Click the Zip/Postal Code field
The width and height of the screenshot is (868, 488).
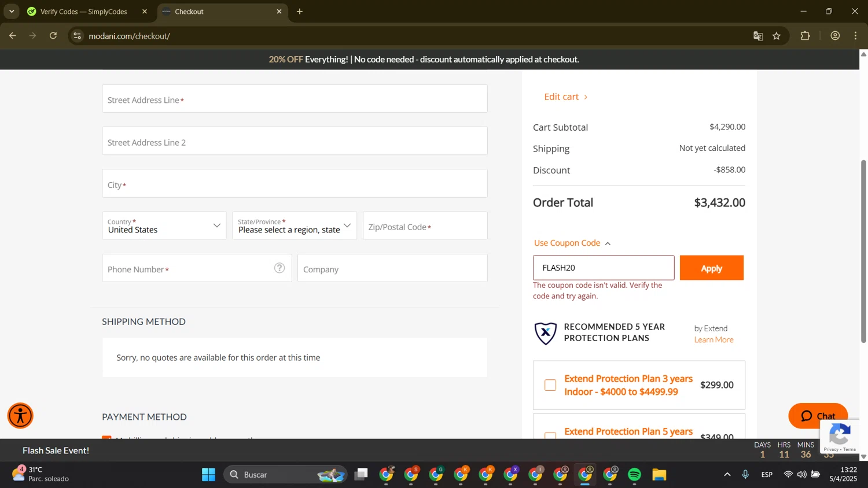[425, 225]
